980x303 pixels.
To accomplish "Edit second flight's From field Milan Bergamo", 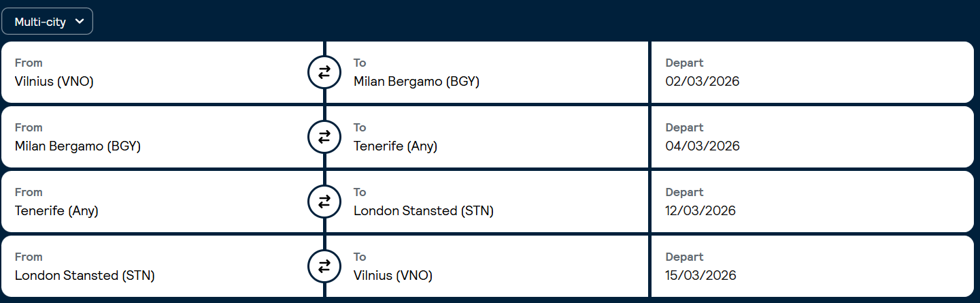I will point(78,146).
